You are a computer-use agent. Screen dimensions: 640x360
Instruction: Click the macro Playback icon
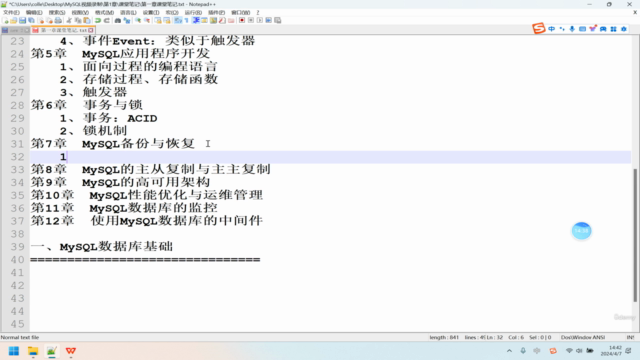(260, 20)
